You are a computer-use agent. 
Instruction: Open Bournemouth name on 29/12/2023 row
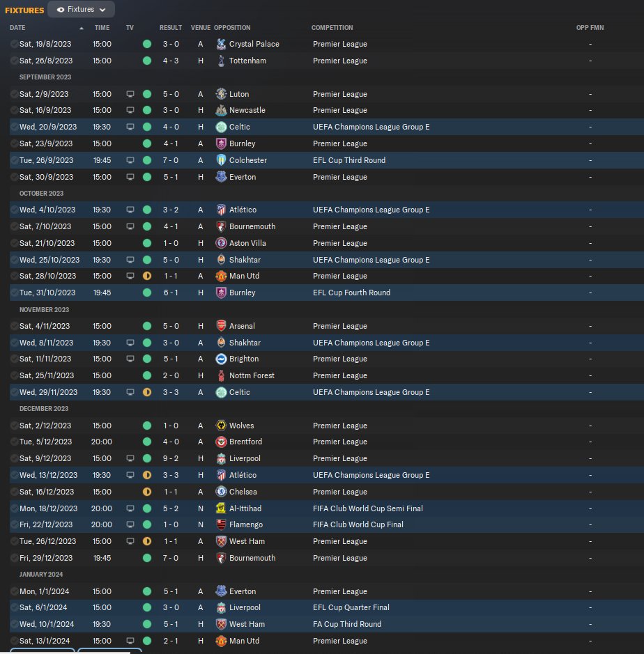point(252,558)
